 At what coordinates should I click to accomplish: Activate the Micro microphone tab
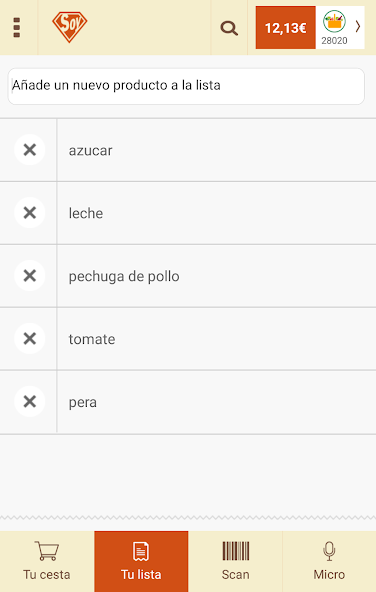[x=329, y=561]
